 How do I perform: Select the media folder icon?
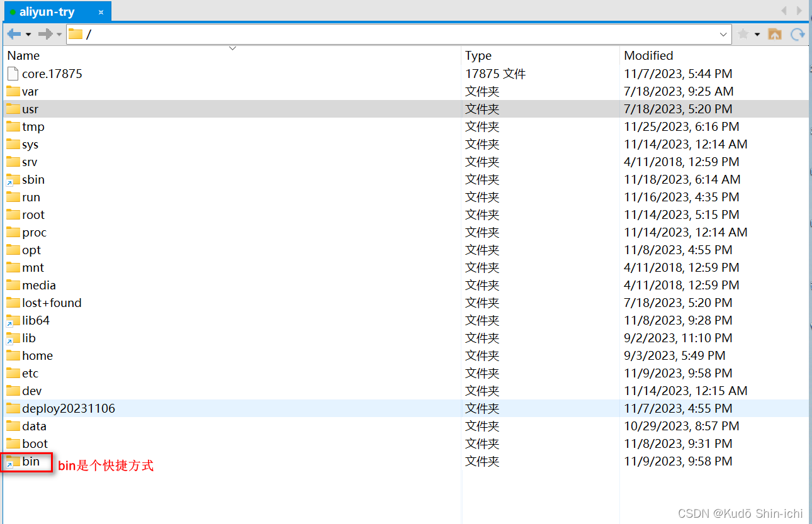click(x=13, y=285)
